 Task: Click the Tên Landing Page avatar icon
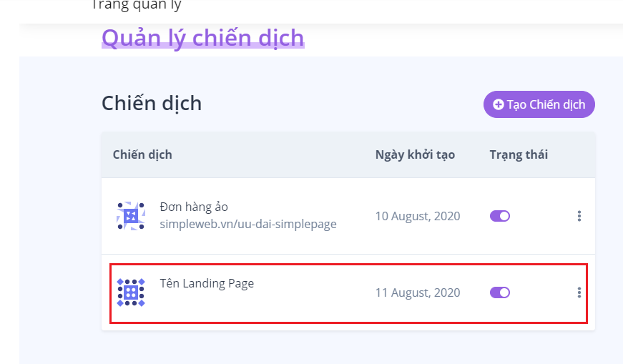click(131, 292)
